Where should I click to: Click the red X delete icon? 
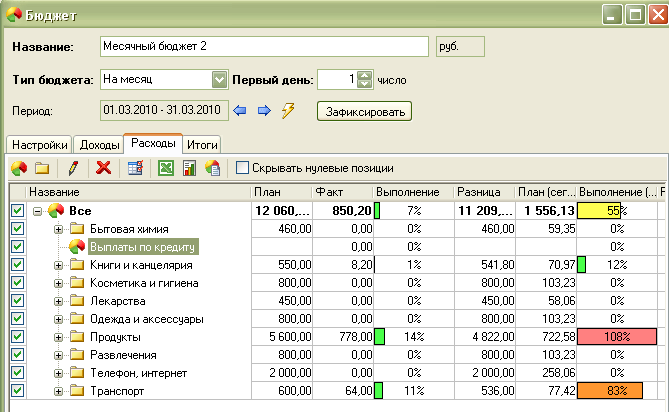point(103,168)
